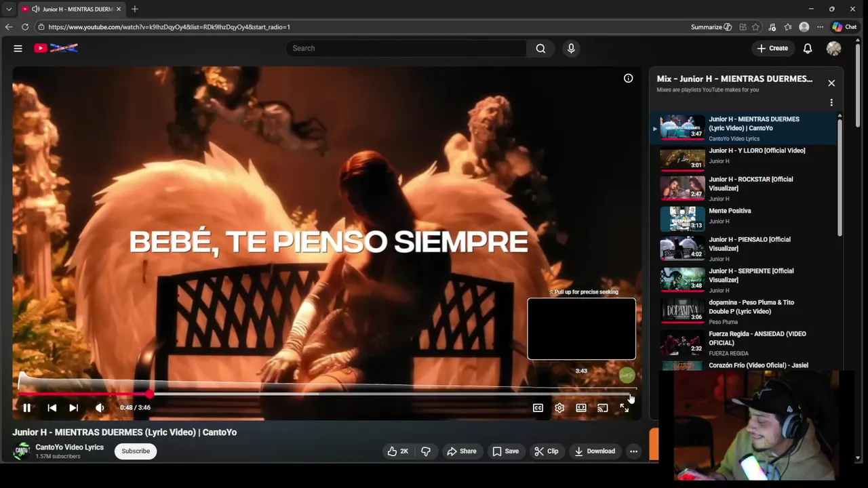Image resolution: width=868 pixels, height=488 pixels.
Task: Open the CantoYo channel avatar
Action: click(22, 451)
